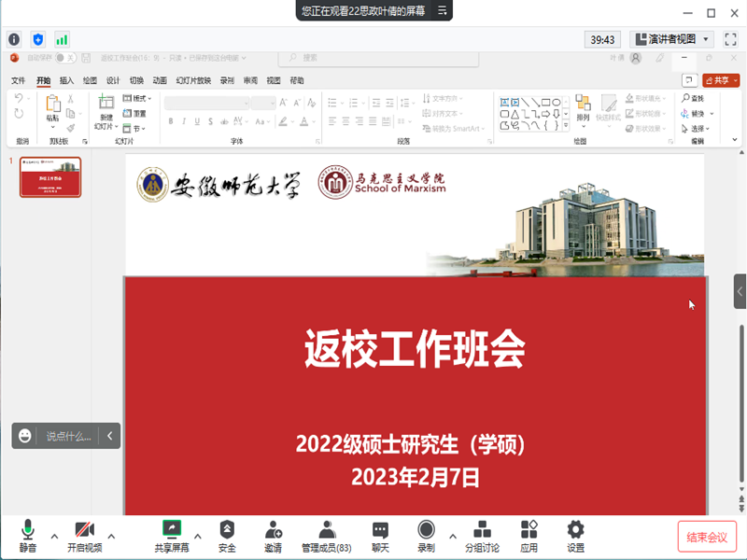Expand video options arrow beside 开启视频

pyautogui.click(x=112, y=536)
